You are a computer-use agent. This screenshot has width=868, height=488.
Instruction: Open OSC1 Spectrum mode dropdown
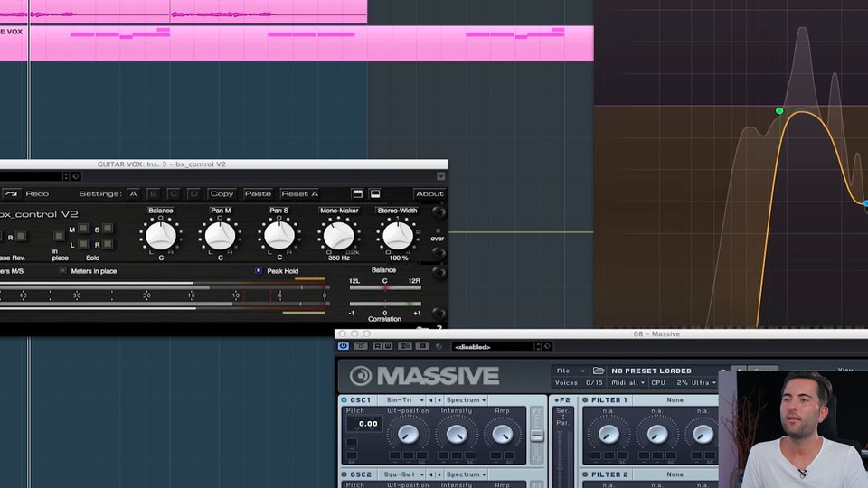point(467,399)
